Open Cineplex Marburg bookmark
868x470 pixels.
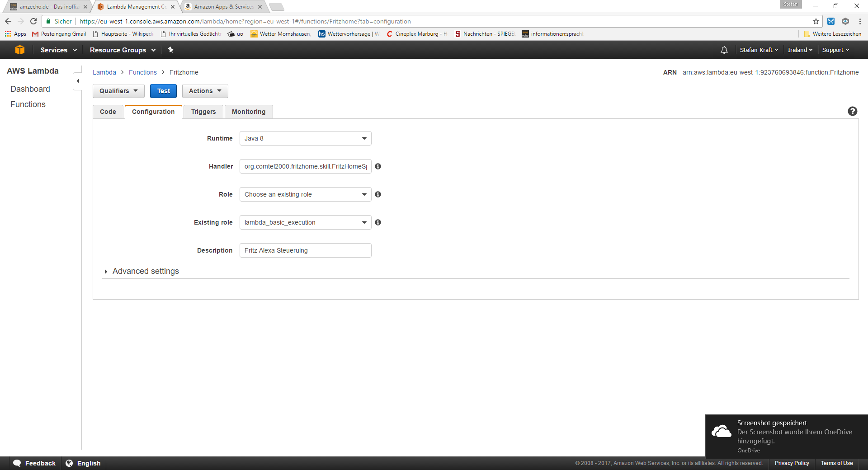point(416,34)
